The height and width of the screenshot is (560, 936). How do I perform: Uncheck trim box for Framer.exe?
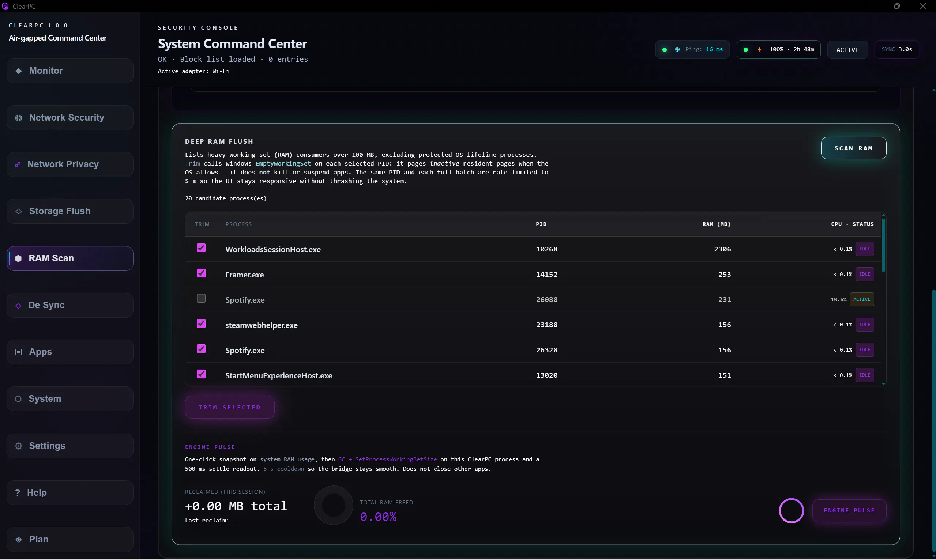[x=201, y=273]
